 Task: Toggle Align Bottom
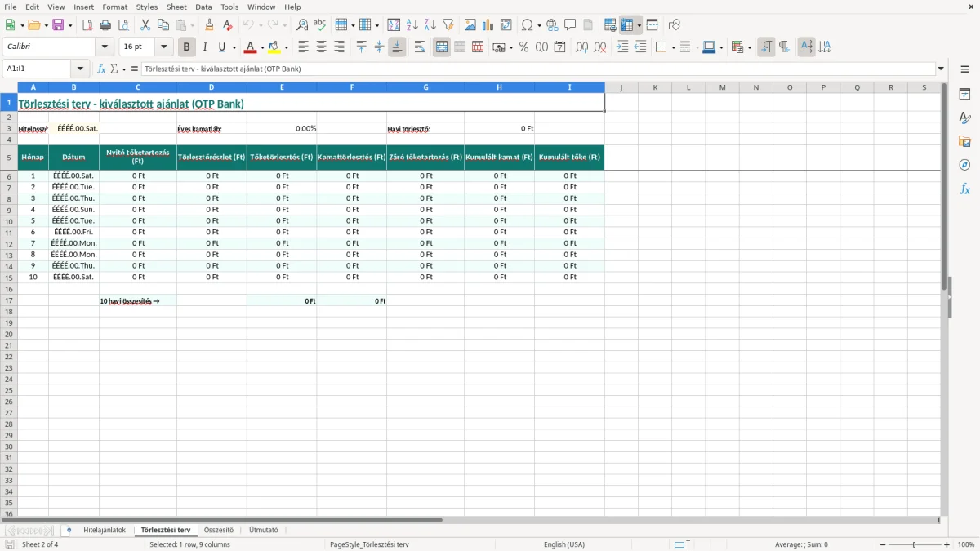[397, 47]
